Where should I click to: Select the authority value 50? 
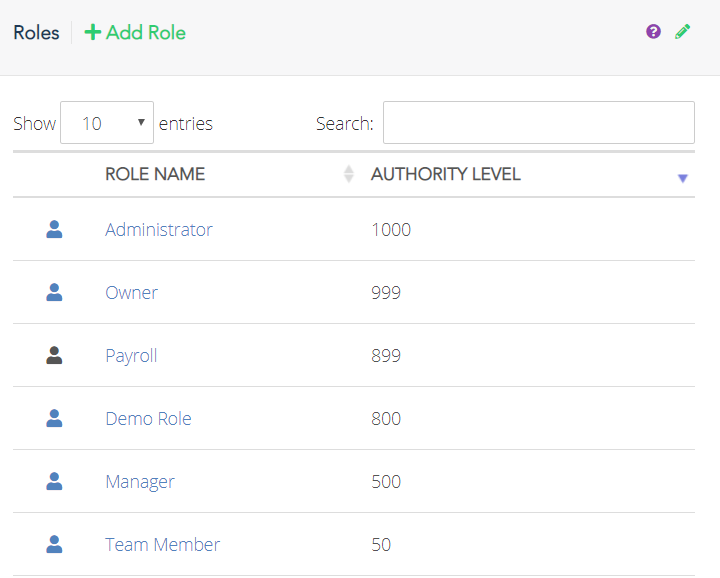pyautogui.click(x=381, y=544)
